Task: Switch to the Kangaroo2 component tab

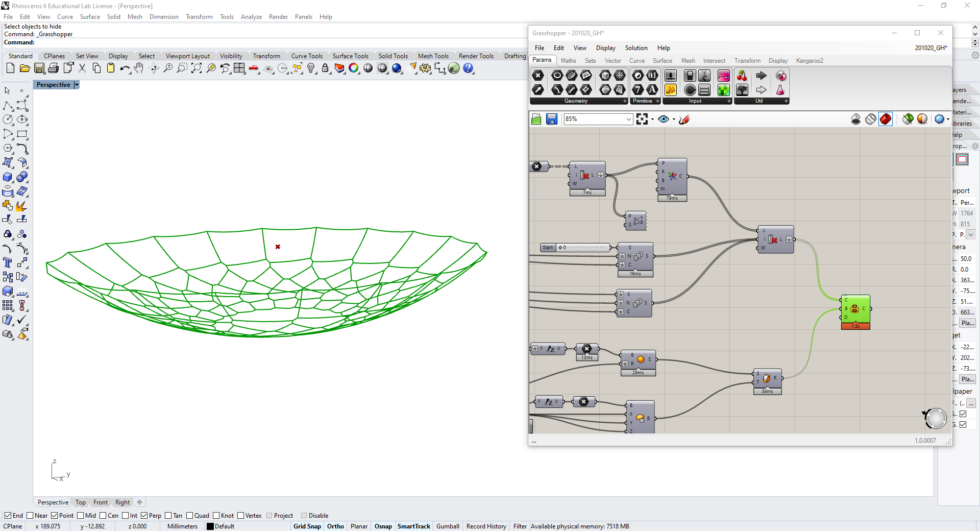Action: pos(810,61)
